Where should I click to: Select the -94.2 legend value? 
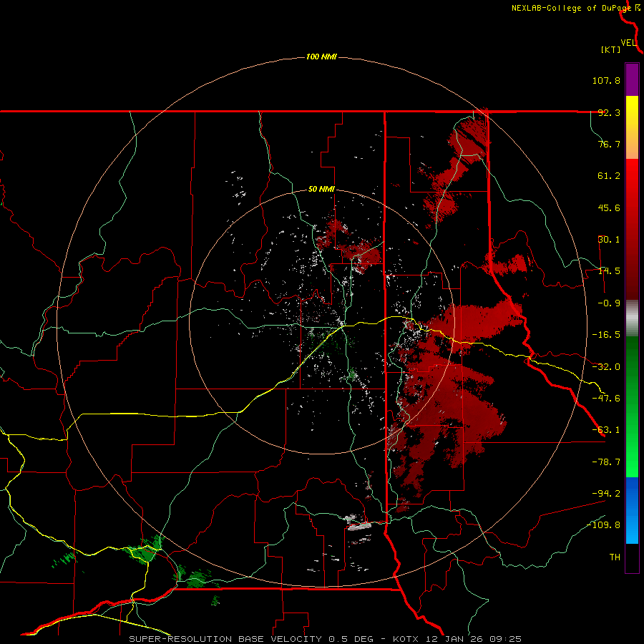[606, 494]
